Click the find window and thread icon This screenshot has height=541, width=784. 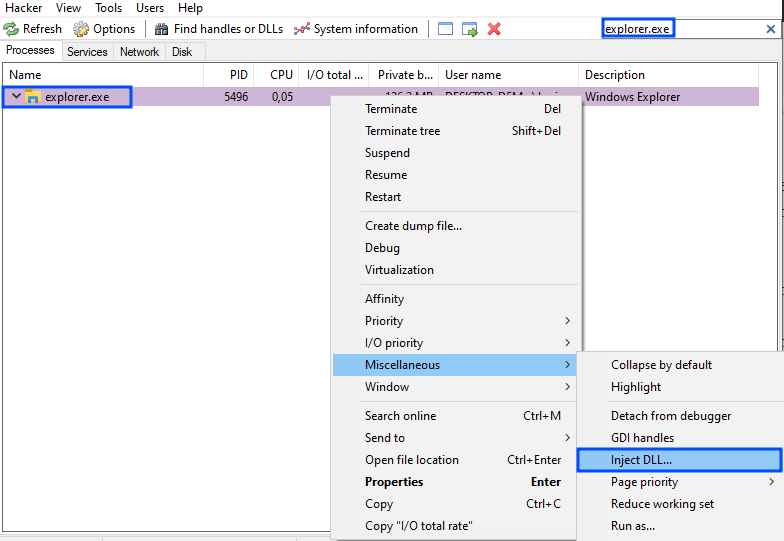[x=470, y=29]
